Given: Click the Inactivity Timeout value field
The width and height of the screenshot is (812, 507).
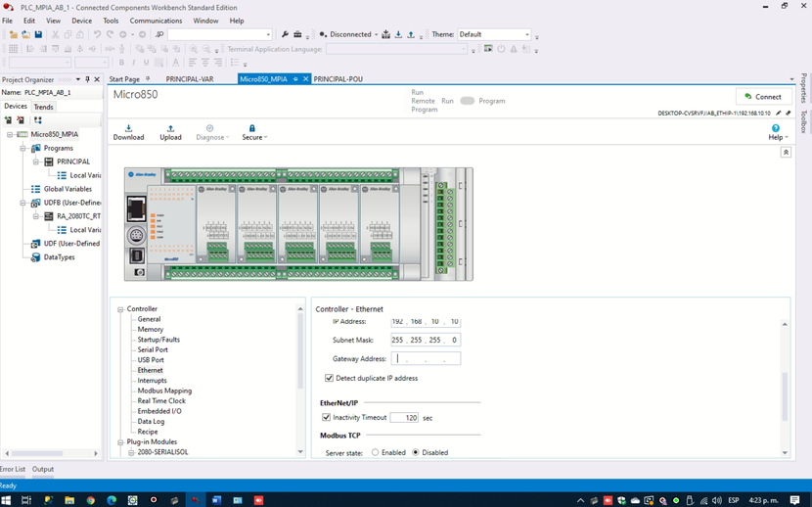Looking at the screenshot, I should coord(404,417).
